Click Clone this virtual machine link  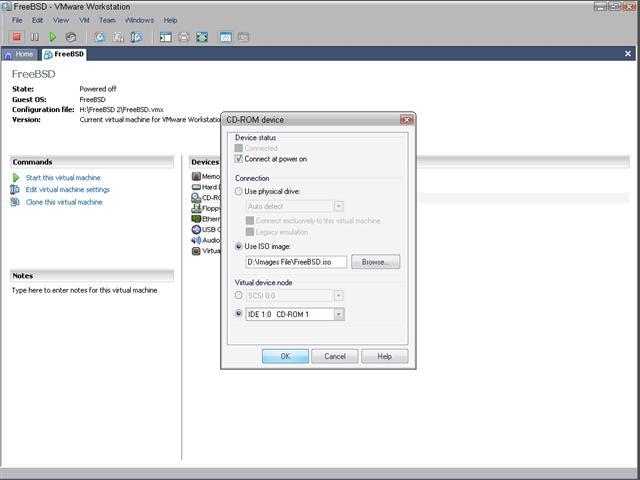click(x=64, y=202)
